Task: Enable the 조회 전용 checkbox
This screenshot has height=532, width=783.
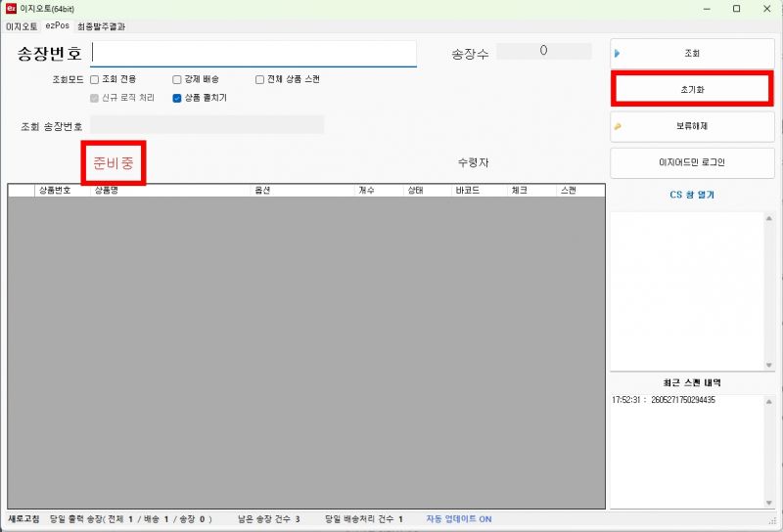Action: [x=94, y=79]
